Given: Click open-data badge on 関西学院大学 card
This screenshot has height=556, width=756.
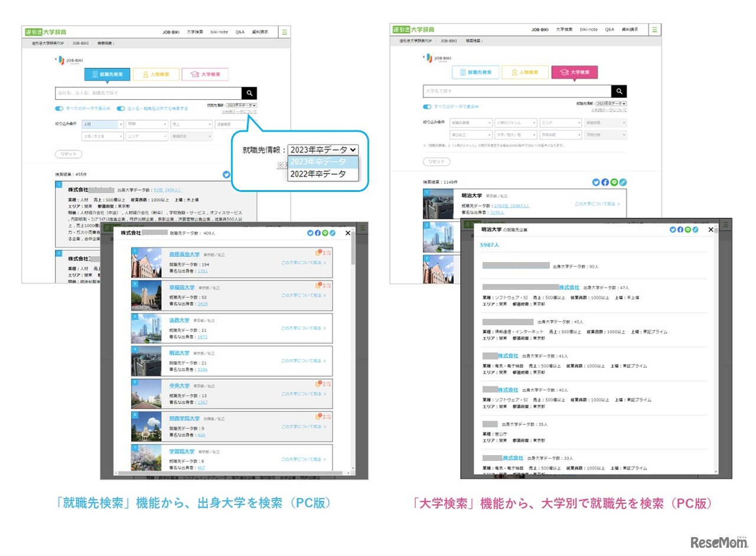Looking at the screenshot, I should coord(322,417).
